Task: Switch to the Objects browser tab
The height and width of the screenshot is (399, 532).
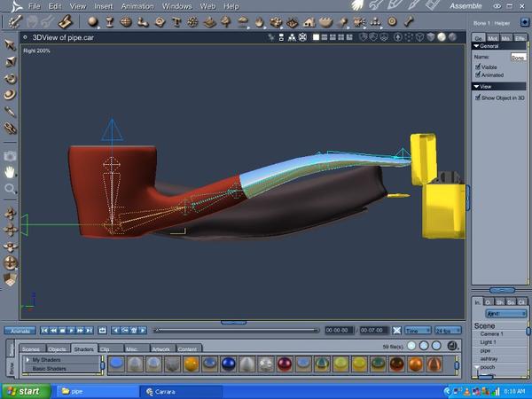Action: pos(57,348)
